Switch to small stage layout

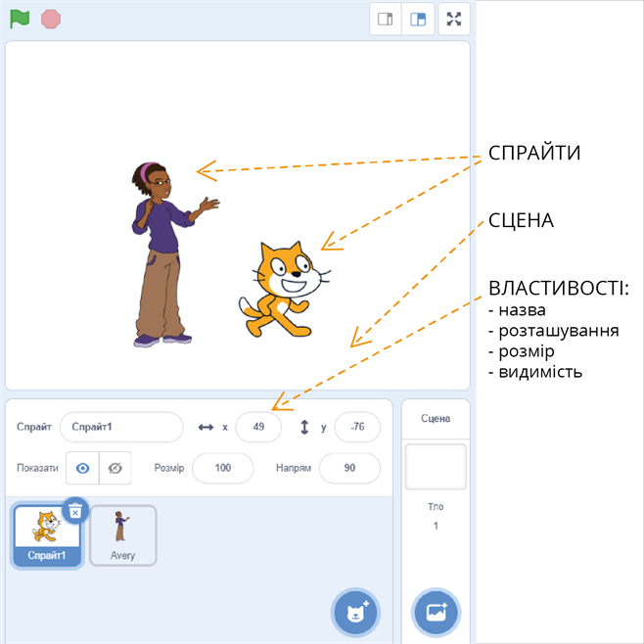coord(386,20)
